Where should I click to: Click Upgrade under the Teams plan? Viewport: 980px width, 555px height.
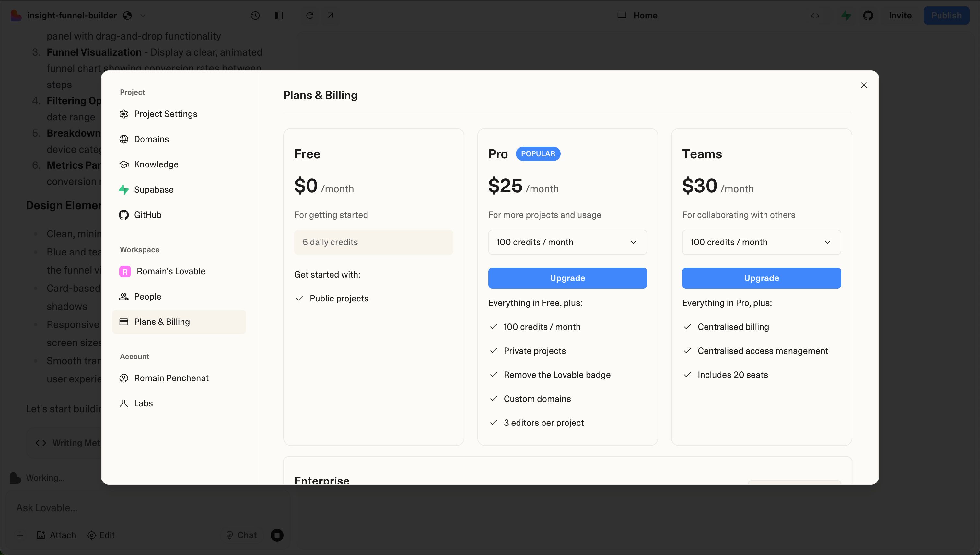coord(762,278)
